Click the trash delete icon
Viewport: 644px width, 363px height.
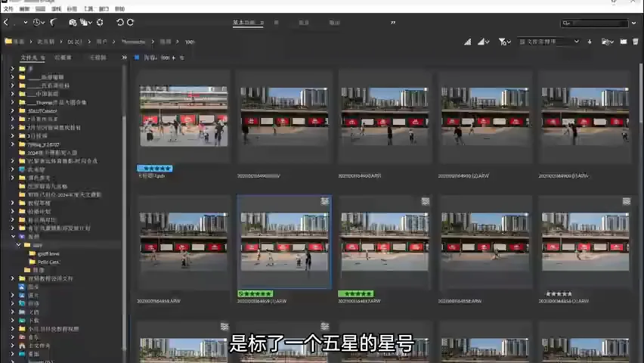coord(636,42)
